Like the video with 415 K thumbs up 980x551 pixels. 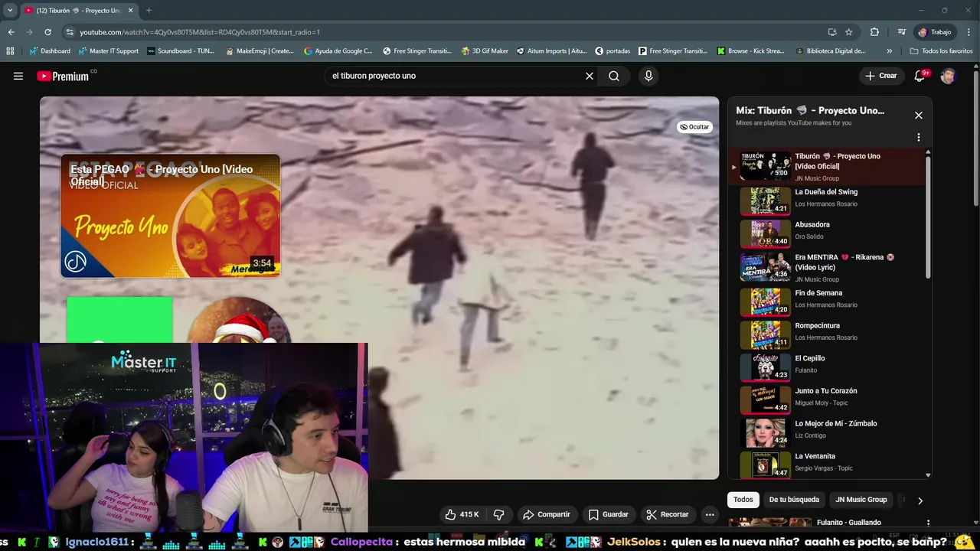pos(462,514)
